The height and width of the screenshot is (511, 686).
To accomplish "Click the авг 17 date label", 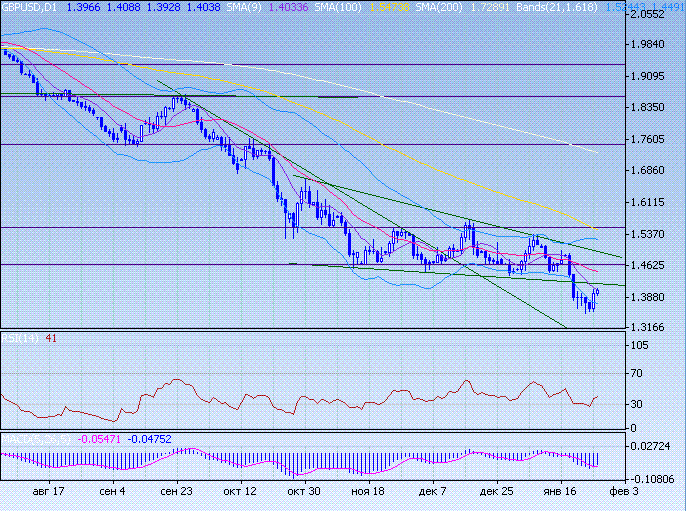I will point(49,492).
